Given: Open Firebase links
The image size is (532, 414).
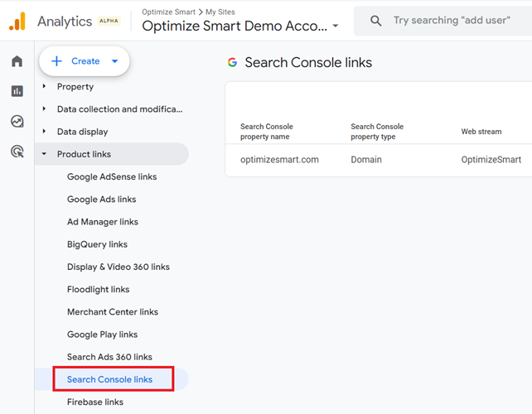Looking at the screenshot, I should [95, 402].
